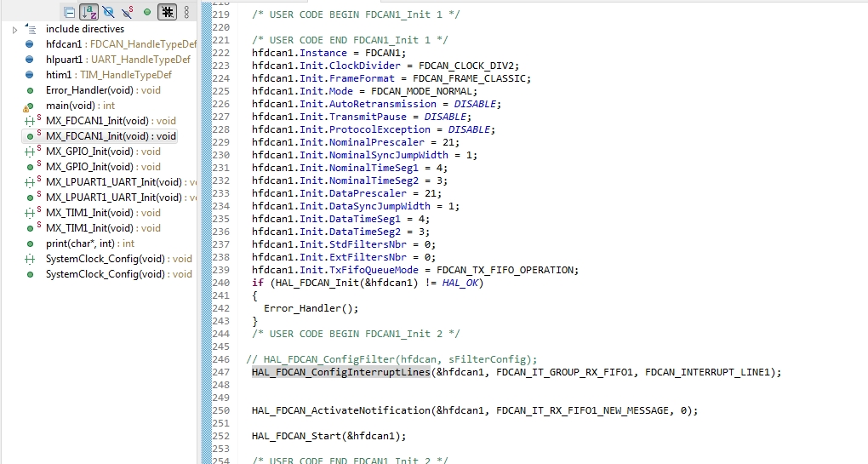Click the blue field icon beside hfdcan1

pos(30,44)
